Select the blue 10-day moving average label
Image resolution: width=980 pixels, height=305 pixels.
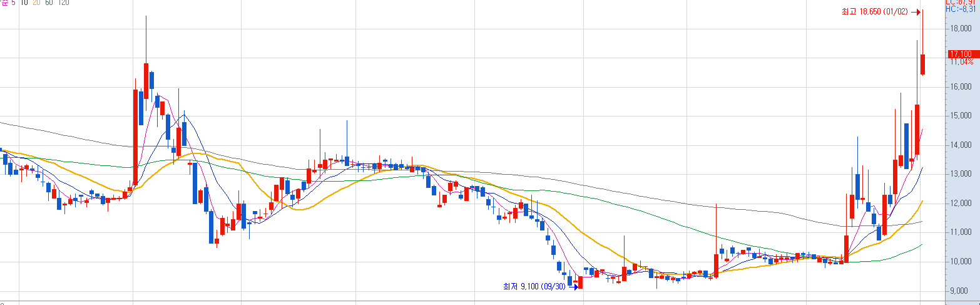24,3
